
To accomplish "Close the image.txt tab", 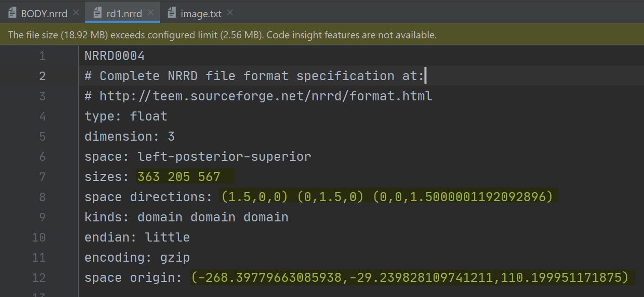I will (x=230, y=13).
